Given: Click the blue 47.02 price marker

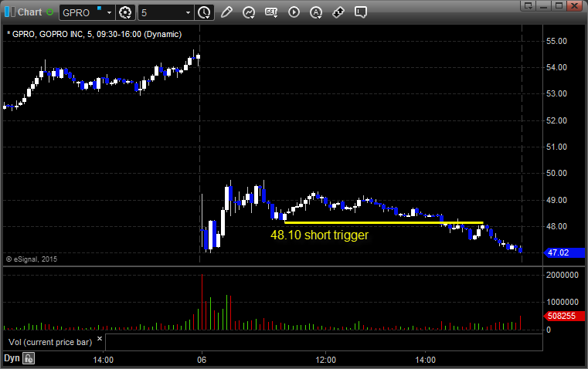Looking at the screenshot, I should pos(564,252).
